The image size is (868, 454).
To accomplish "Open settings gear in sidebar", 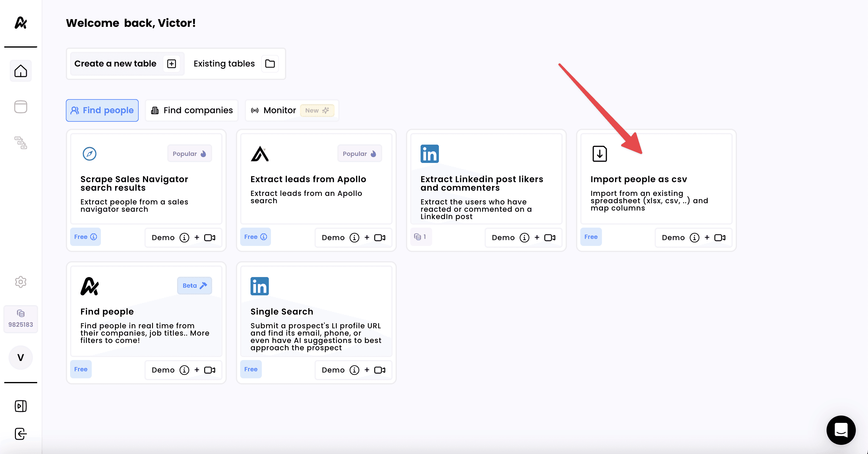I will coord(20,282).
